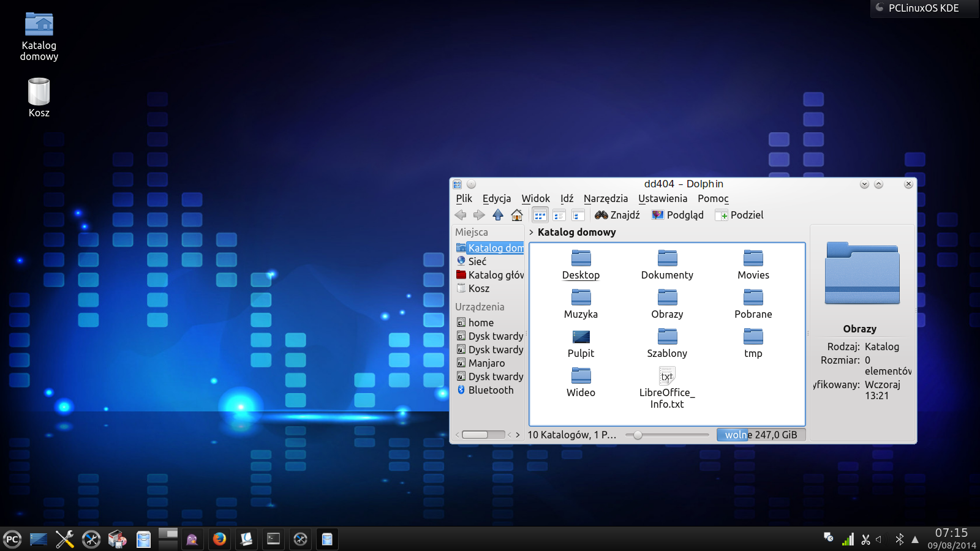
Task: Select Katalog główny in the places sidebar
Action: tap(490, 275)
